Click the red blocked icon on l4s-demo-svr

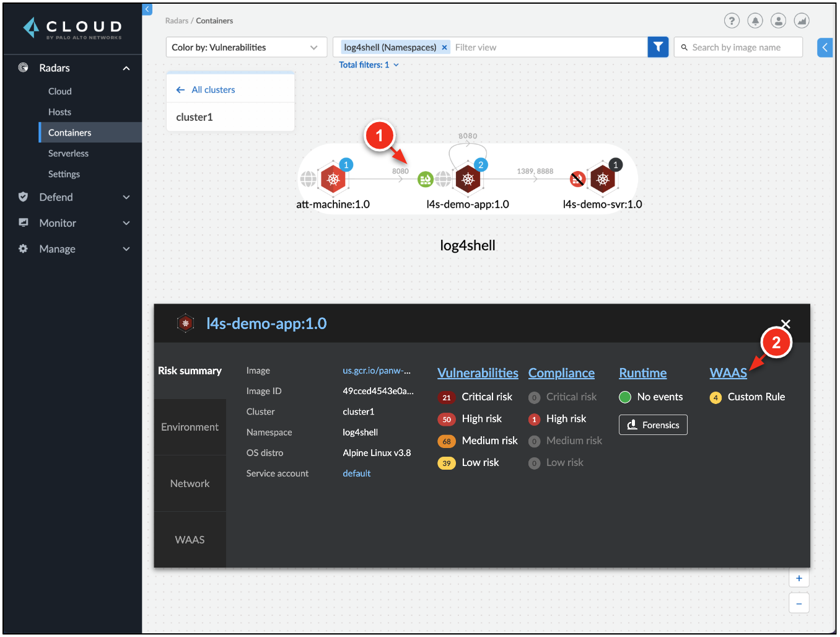577,179
